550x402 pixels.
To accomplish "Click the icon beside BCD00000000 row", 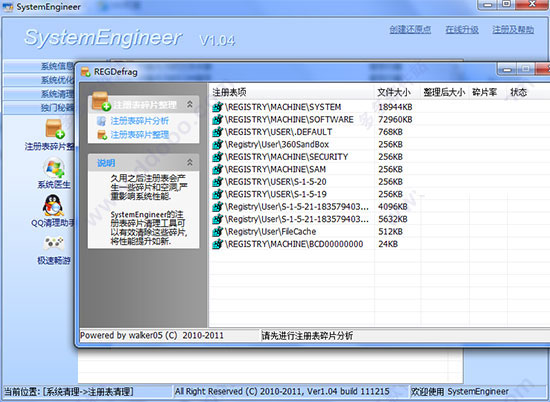I will pyautogui.click(x=217, y=244).
